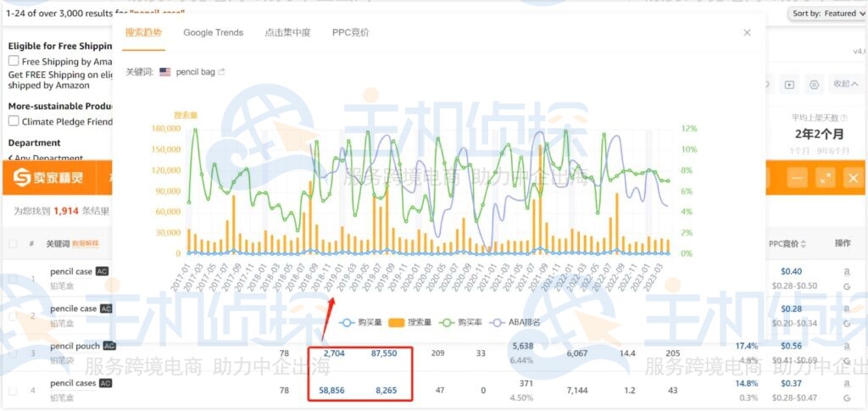
Task: Click Google icon in the $0.37 row
Action: coord(847,397)
